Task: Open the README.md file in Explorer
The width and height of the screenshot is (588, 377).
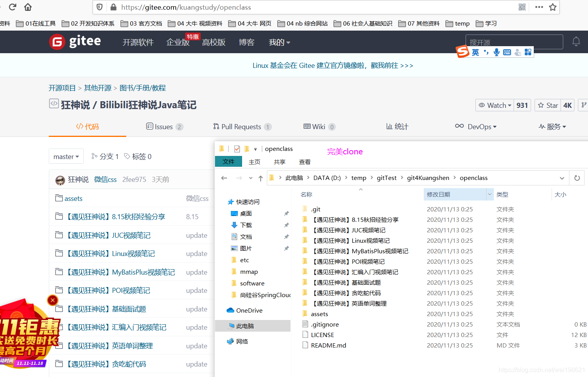Action: (328, 345)
